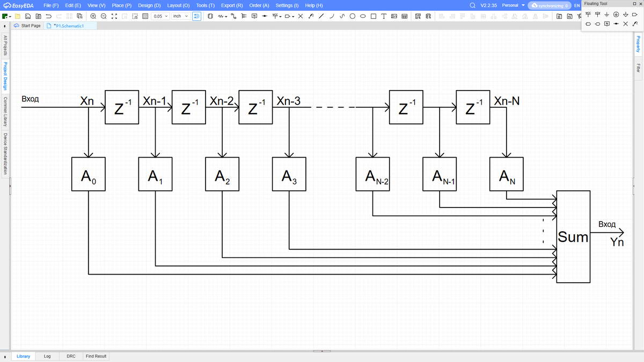The height and width of the screenshot is (362, 644).
Task: Select the no-connect X tool
Action: click(301, 16)
